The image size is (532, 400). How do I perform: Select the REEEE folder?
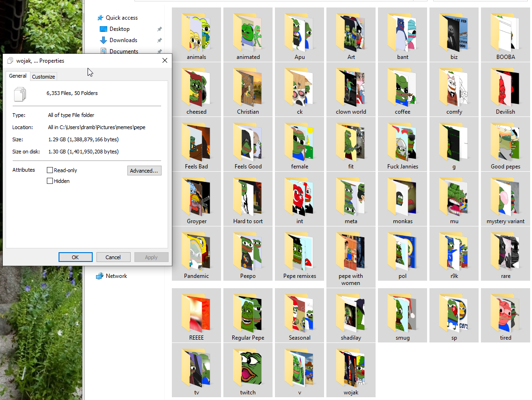pos(196,315)
